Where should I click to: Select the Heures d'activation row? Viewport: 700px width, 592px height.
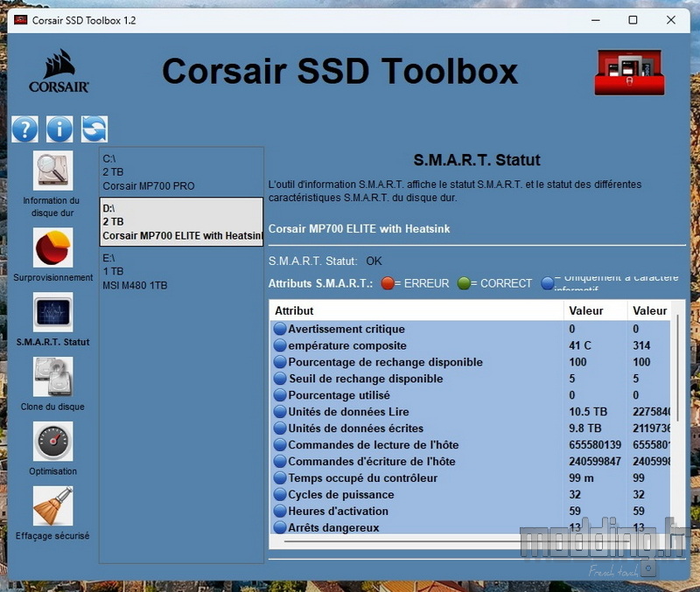pyautogui.click(x=471, y=511)
